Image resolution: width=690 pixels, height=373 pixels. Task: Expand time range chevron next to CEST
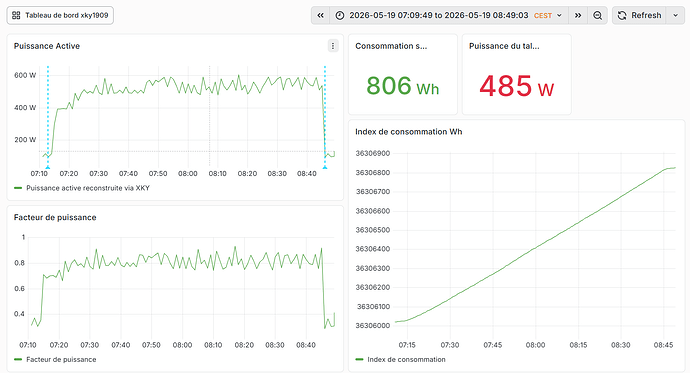tap(559, 15)
